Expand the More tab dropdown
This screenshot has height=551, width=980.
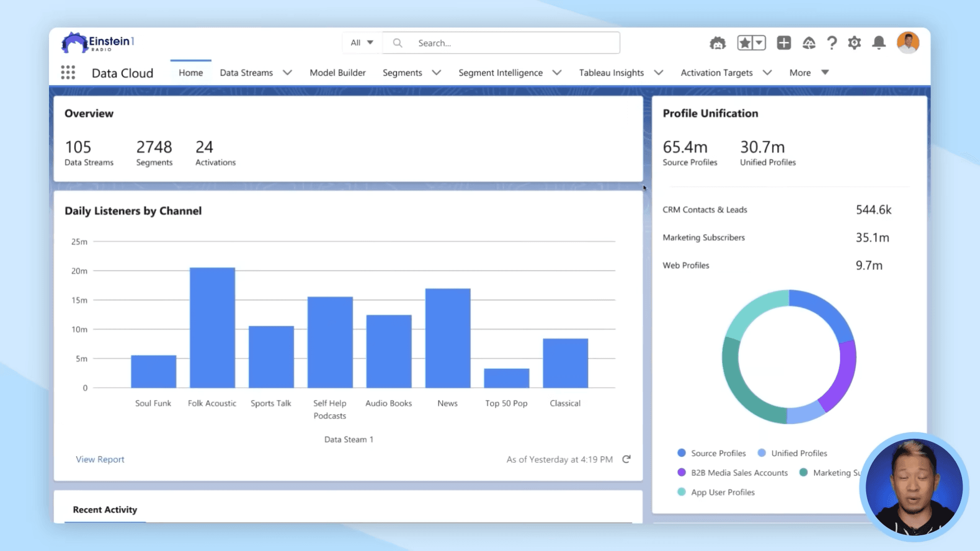click(825, 72)
